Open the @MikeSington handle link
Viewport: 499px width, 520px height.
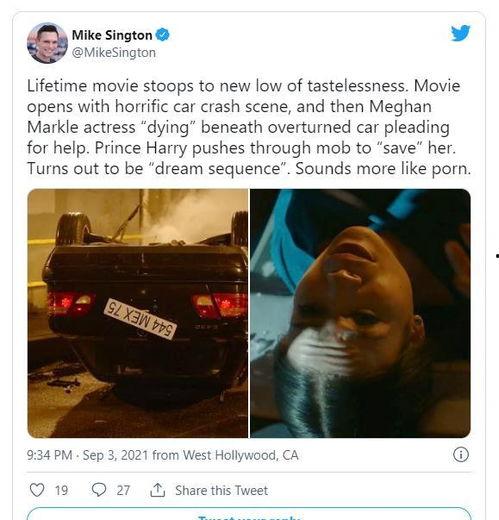click(x=114, y=53)
